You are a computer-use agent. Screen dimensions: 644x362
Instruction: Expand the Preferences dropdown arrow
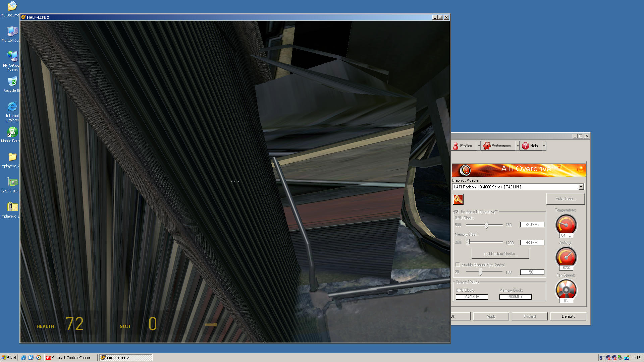pyautogui.click(x=518, y=146)
